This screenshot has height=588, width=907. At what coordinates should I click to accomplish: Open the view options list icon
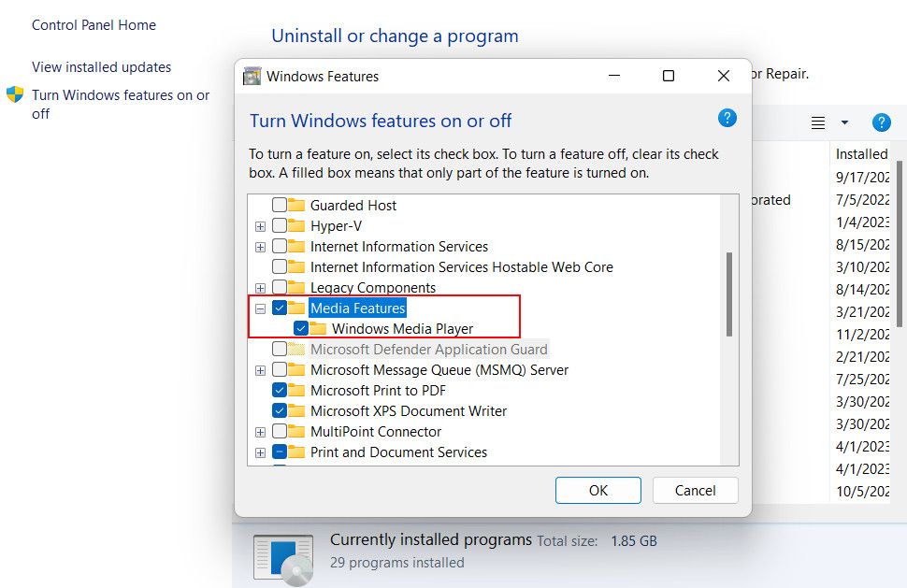[818, 122]
